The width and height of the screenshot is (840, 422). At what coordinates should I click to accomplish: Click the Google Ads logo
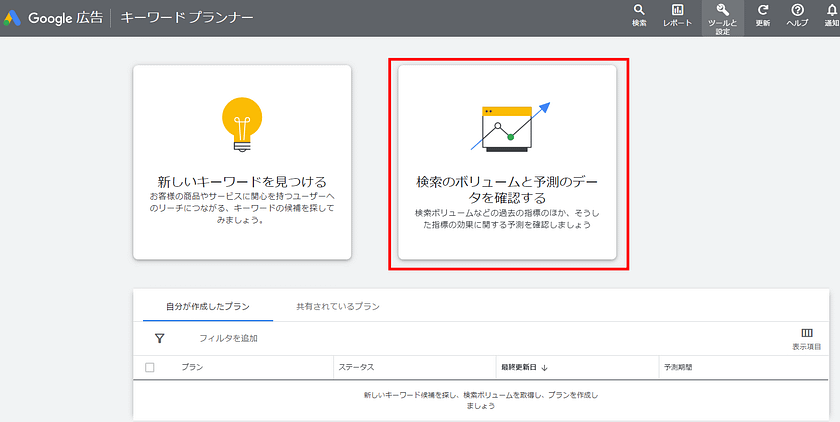(14, 18)
